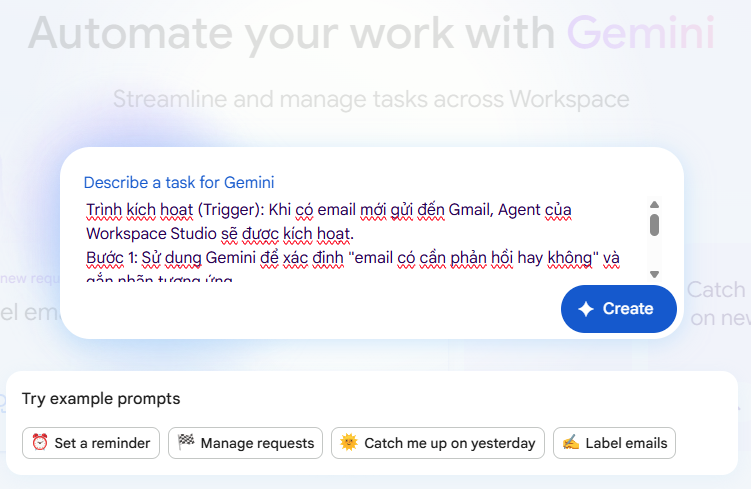Click the "Streamline and manage tasks across Workspace" subtitle

[370, 99]
